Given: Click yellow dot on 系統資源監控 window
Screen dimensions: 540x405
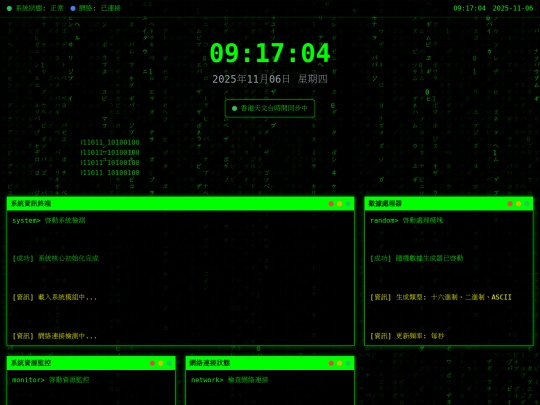Looking at the screenshot, I should tap(160, 363).
